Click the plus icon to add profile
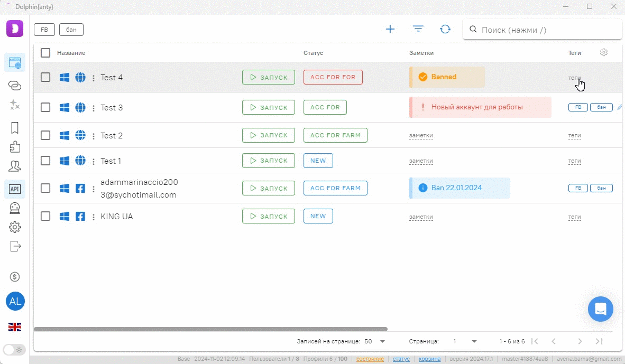The height and width of the screenshot is (364, 625). (x=390, y=29)
